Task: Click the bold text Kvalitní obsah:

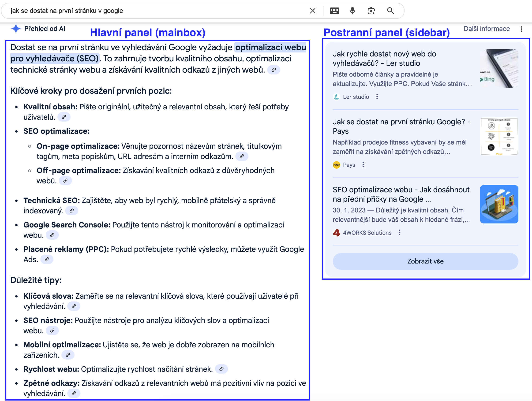Action: click(50, 107)
